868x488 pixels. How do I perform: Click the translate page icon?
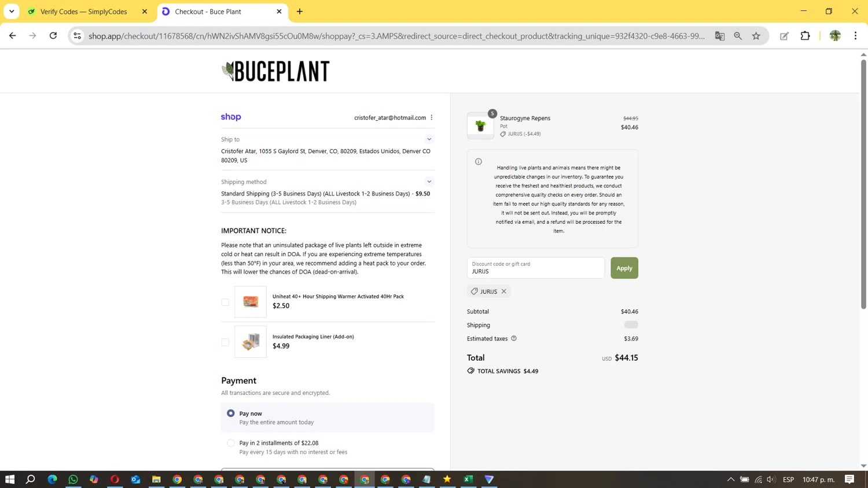720,36
